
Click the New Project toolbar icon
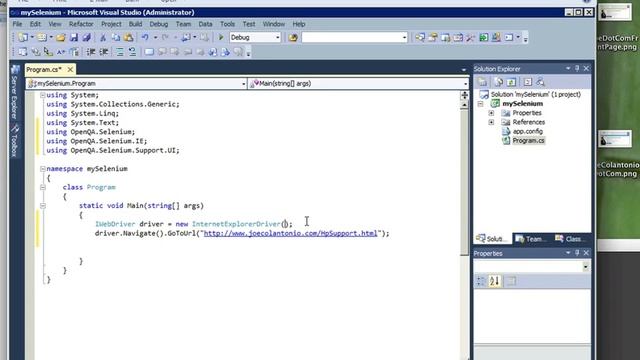point(23,38)
